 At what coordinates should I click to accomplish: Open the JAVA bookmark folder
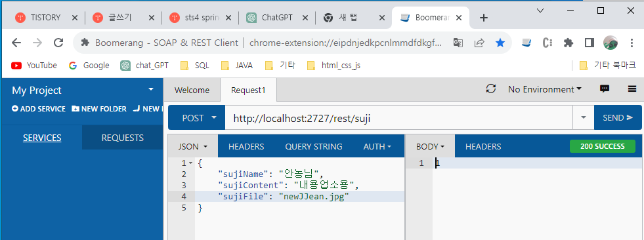point(236,65)
